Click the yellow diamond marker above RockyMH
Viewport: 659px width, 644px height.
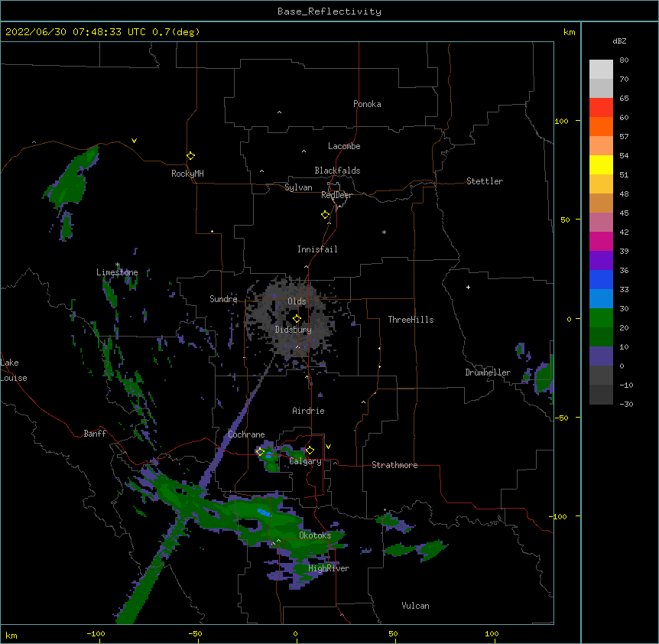(191, 155)
